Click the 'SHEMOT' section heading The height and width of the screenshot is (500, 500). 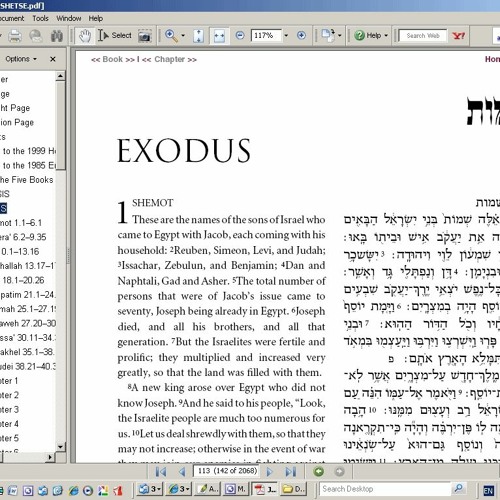pos(153,203)
